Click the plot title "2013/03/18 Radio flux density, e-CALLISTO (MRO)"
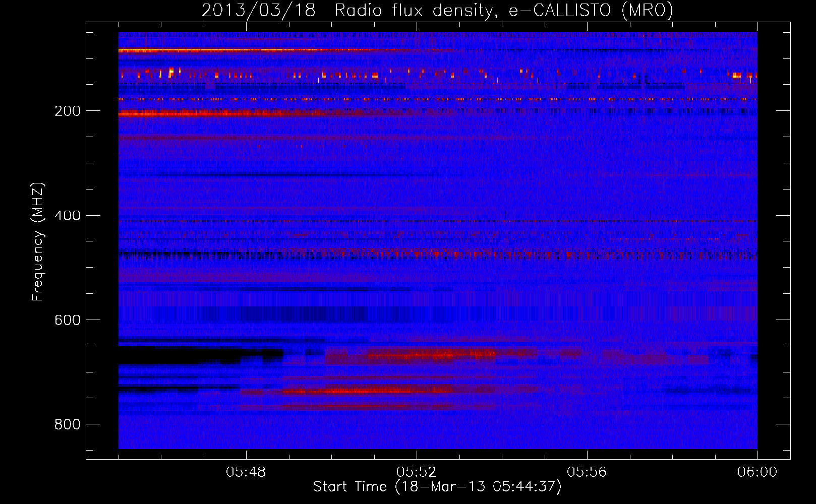816x504 pixels. coord(437,10)
